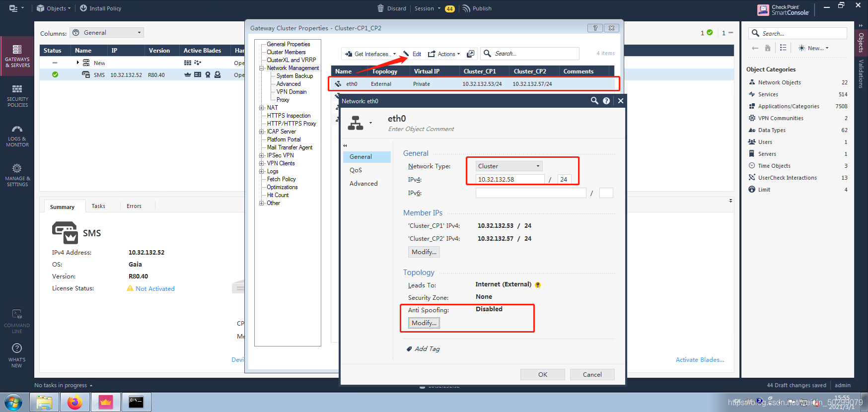Open the New object dropdown
This screenshot has height=412, width=868.
pyautogui.click(x=813, y=48)
